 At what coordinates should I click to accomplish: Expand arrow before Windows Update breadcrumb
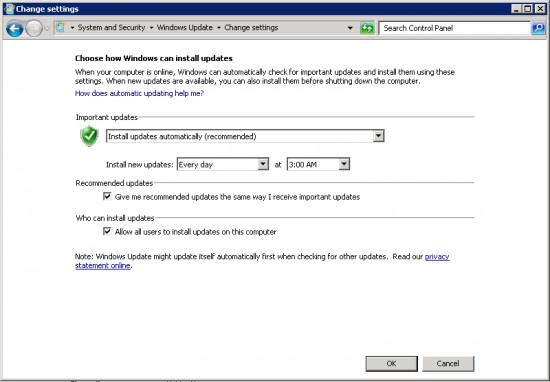click(152, 28)
